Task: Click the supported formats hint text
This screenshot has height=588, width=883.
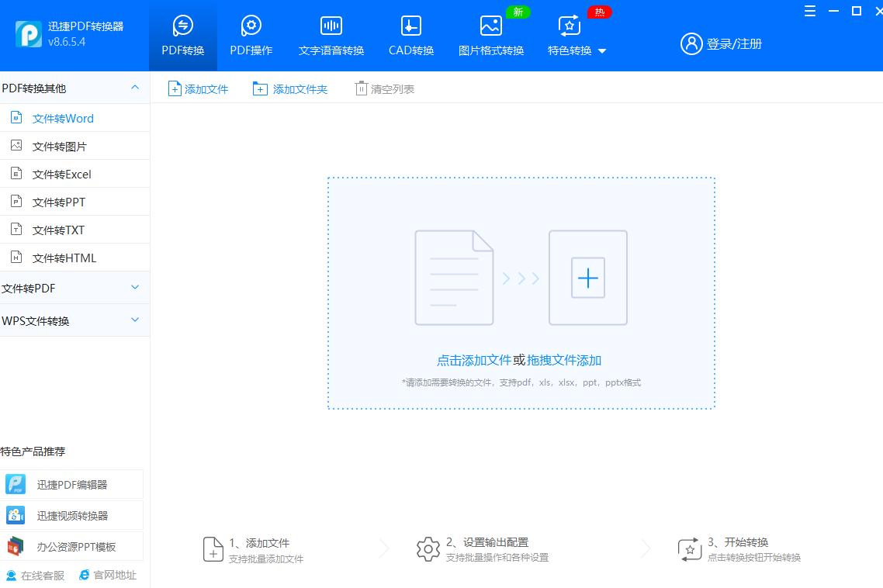Action: [521, 383]
